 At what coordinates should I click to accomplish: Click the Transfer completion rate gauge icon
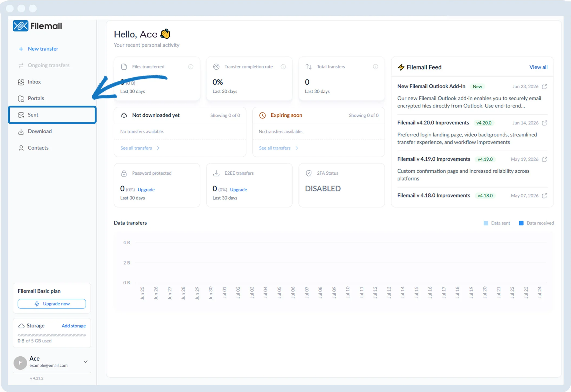[216, 67]
